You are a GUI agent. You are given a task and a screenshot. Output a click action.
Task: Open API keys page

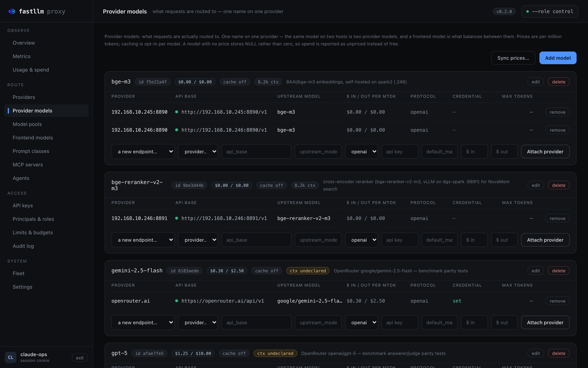click(46, 205)
